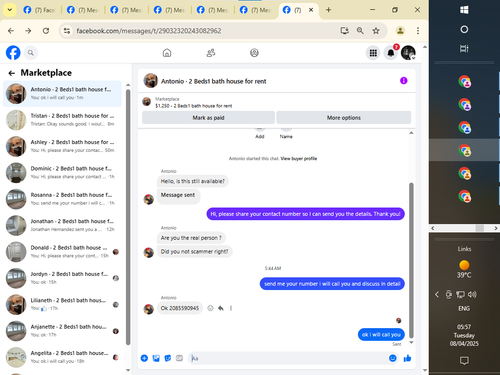Click the More options button
Image resolution: width=500 pixels, height=375 pixels.
tap(344, 118)
